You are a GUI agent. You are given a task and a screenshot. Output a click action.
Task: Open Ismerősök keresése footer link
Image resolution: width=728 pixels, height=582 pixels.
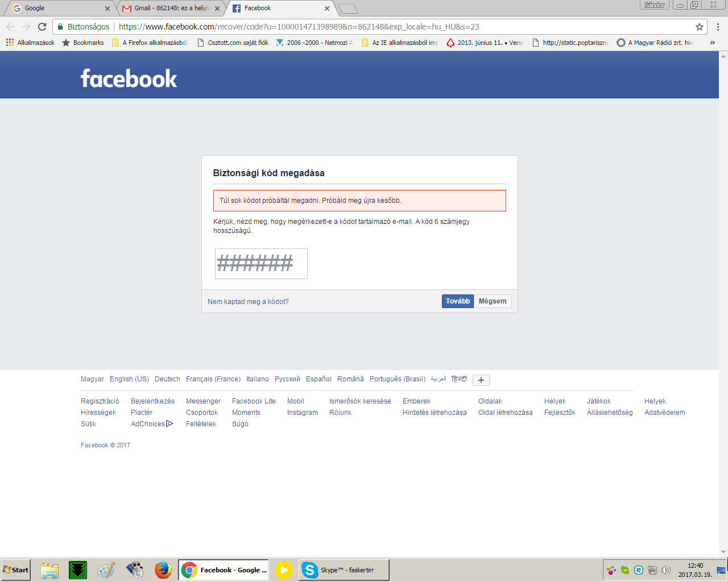(x=360, y=401)
